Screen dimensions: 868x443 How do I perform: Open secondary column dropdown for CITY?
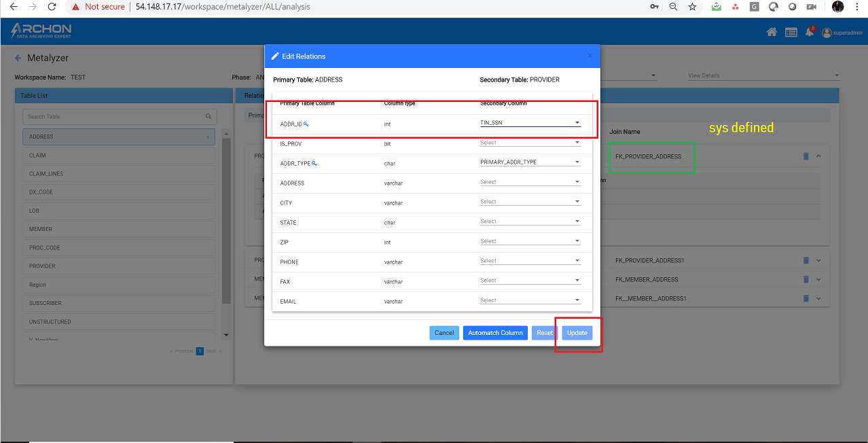[530, 202]
